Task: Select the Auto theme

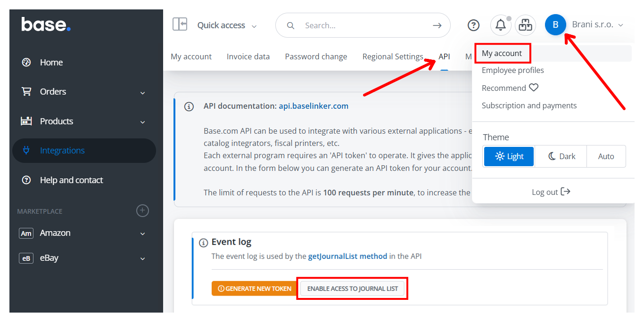Action: [606, 156]
